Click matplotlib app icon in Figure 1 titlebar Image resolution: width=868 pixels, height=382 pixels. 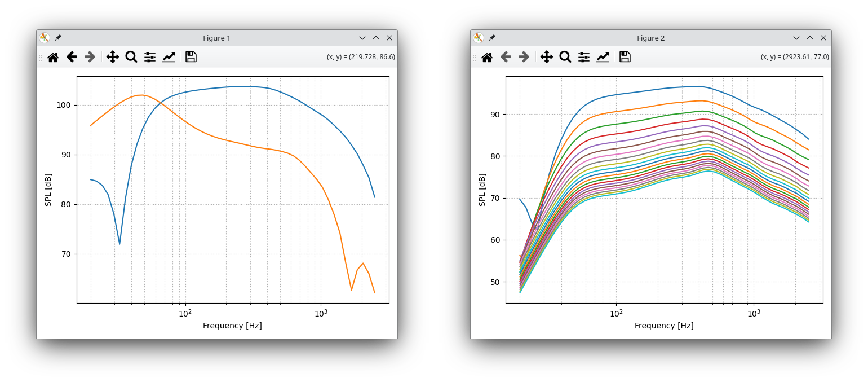(x=45, y=38)
